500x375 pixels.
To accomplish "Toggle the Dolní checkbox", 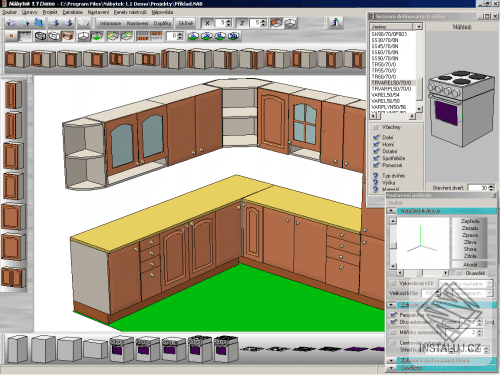I will [376, 137].
